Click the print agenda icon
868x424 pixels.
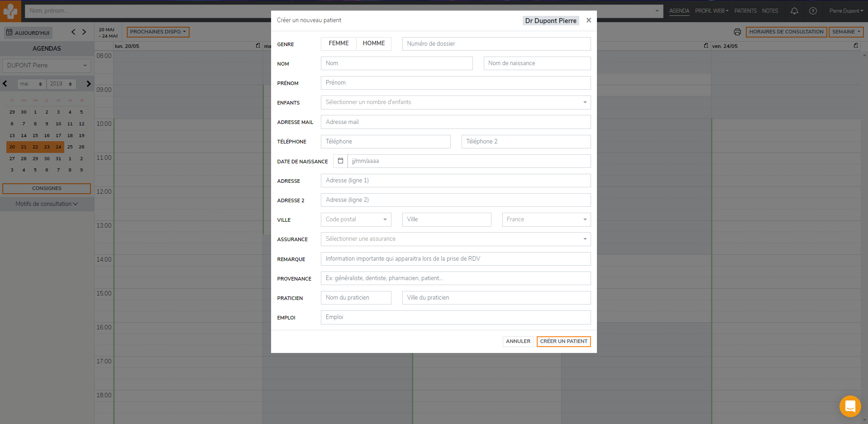click(x=737, y=32)
